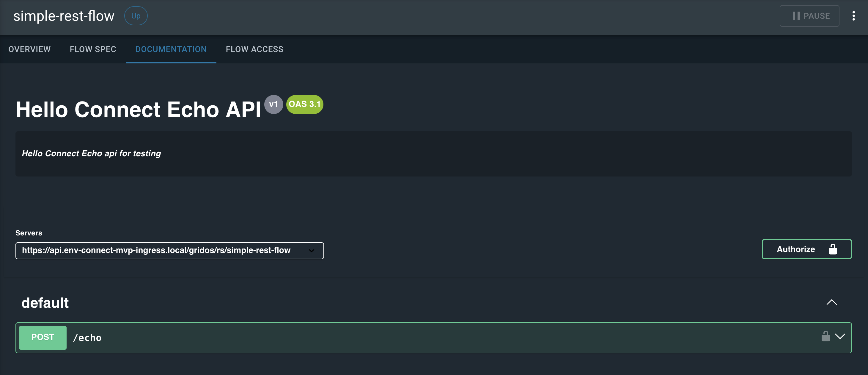This screenshot has width=868, height=375.
Task: Select the DOCUMENTATION tab
Action: click(171, 49)
